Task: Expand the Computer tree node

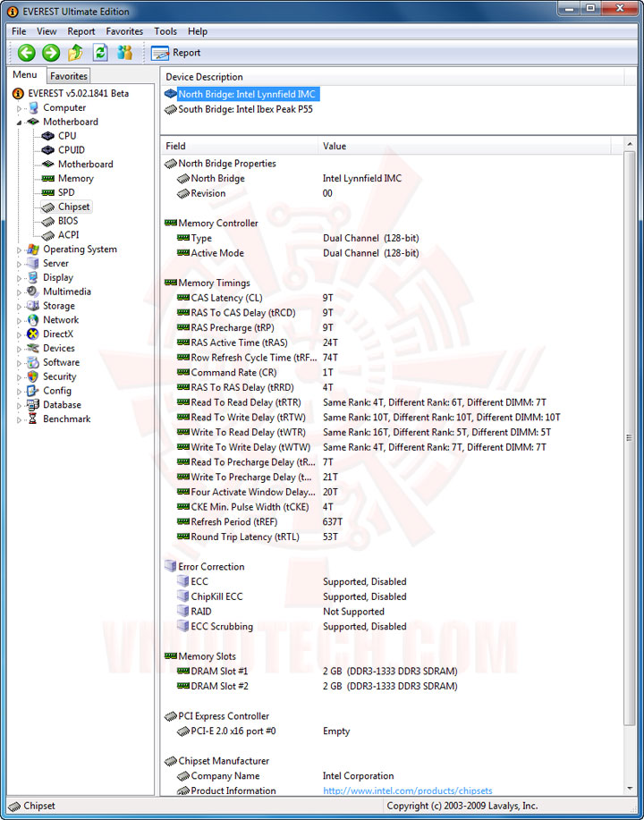Action: 20,108
